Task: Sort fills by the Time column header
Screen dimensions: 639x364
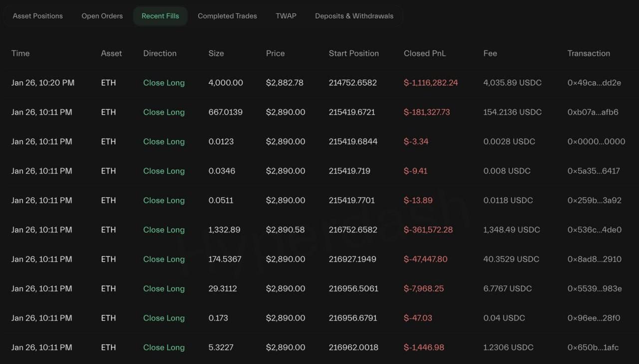Action: (20, 53)
